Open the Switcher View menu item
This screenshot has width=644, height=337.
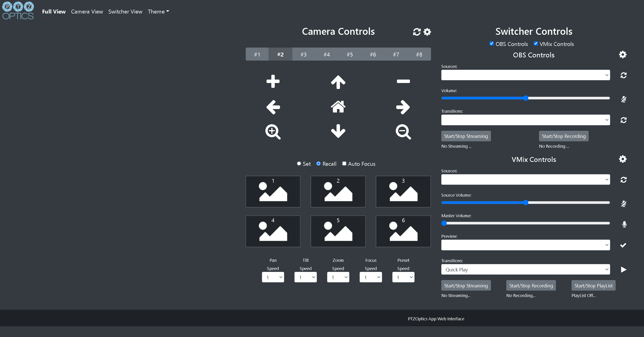pos(125,11)
